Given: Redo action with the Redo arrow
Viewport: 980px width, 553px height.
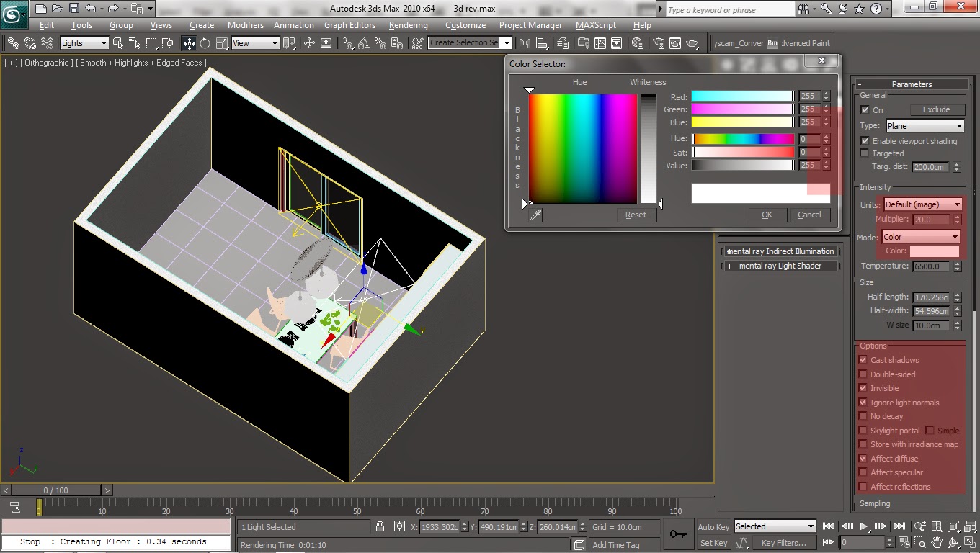Looking at the screenshot, I should (x=113, y=9).
